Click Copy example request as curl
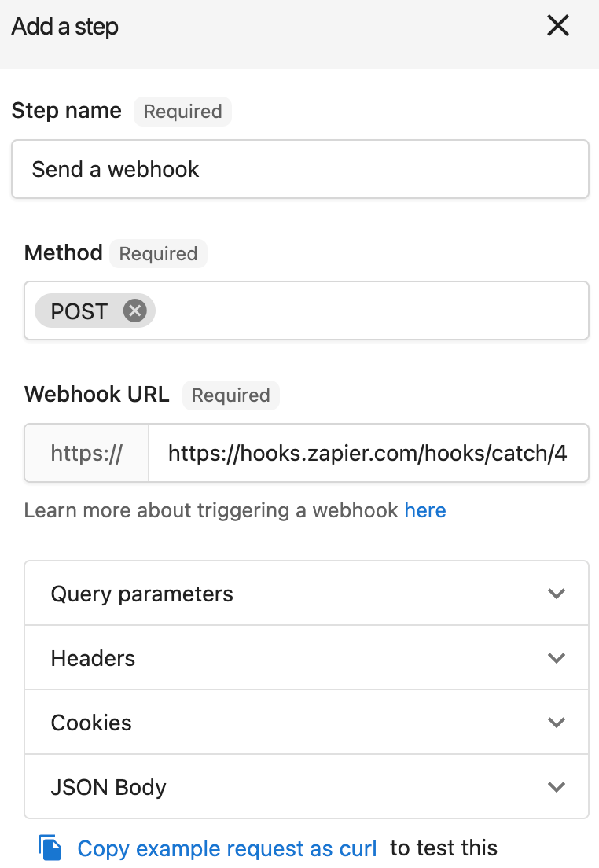 point(227,848)
